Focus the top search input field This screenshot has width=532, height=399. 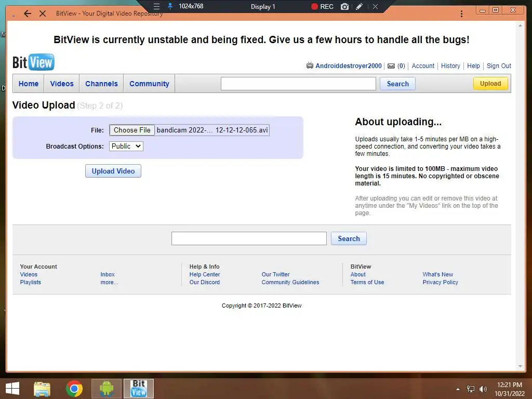click(x=298, y=84)
